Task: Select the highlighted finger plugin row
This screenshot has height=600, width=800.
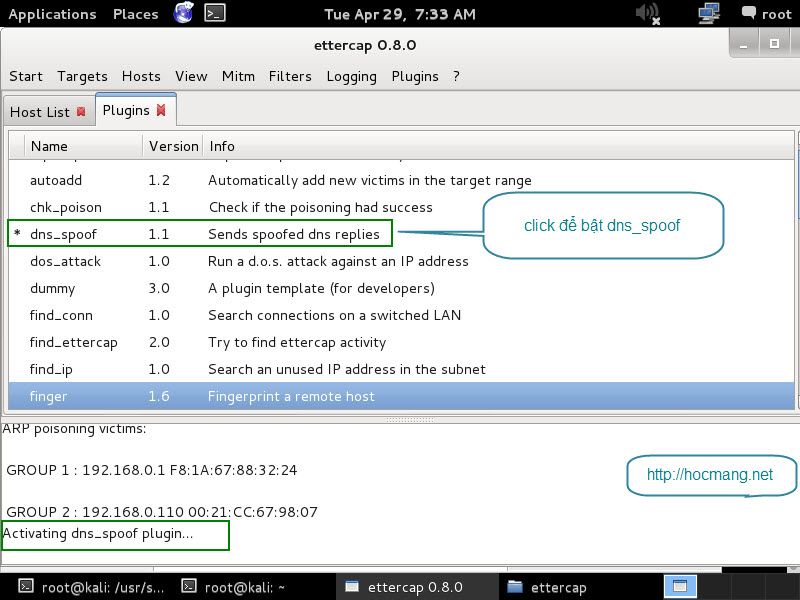Action: click(401, 396)
